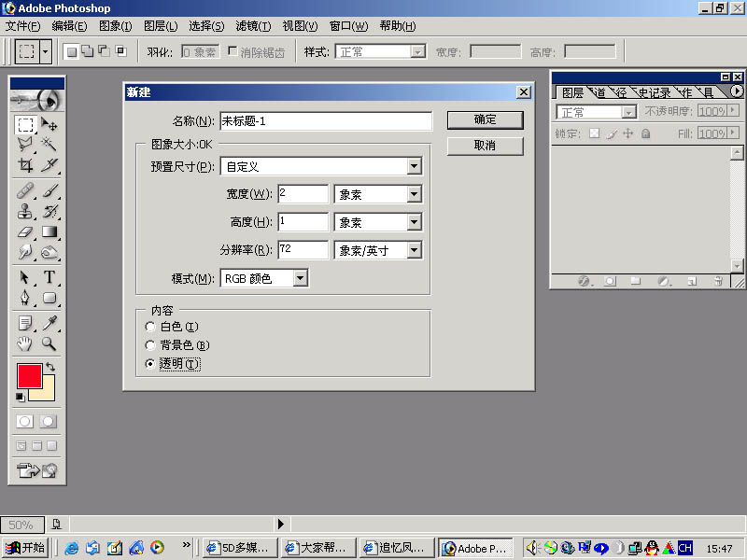Choose the 背景色 radio button
747x560 pixels.
150,345
